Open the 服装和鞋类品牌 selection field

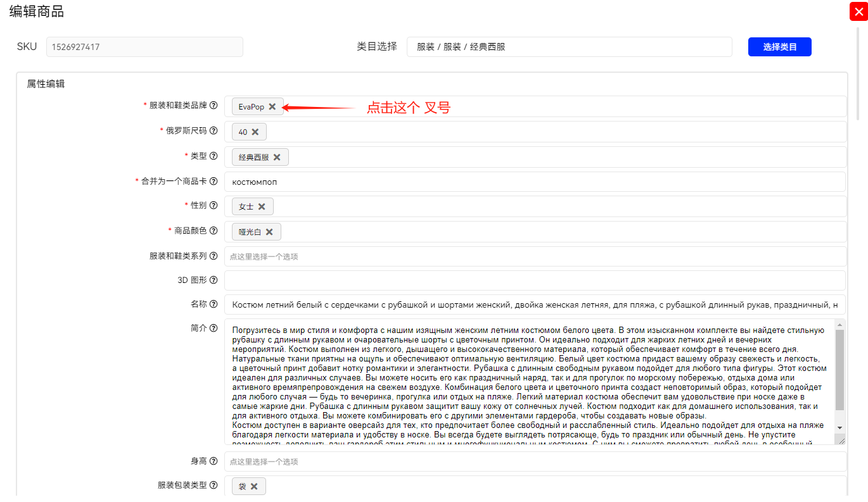535,106
